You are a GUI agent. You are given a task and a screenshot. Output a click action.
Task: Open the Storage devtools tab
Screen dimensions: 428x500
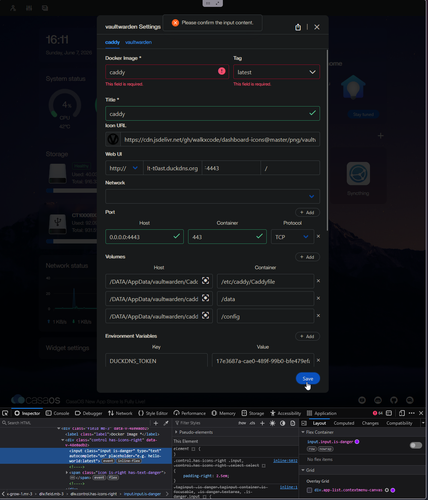click(x=252, y=413)
